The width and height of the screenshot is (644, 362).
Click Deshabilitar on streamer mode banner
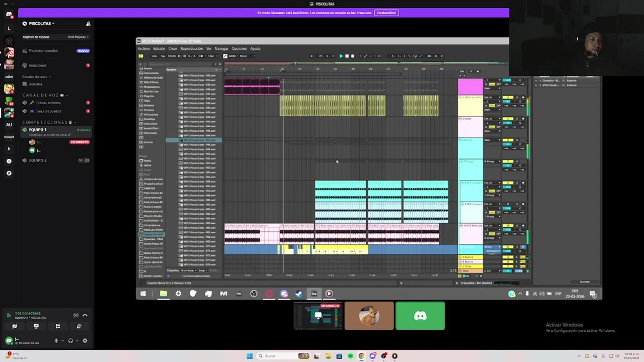pyautogui.click(x=386, y=13)
